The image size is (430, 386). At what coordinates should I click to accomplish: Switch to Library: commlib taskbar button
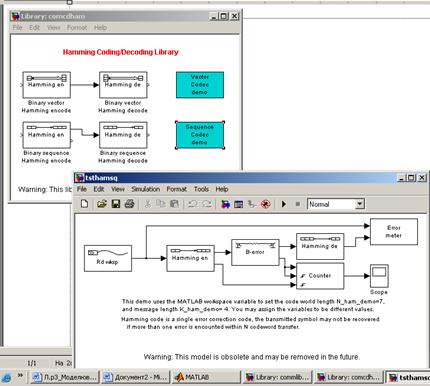coord(277,377)
